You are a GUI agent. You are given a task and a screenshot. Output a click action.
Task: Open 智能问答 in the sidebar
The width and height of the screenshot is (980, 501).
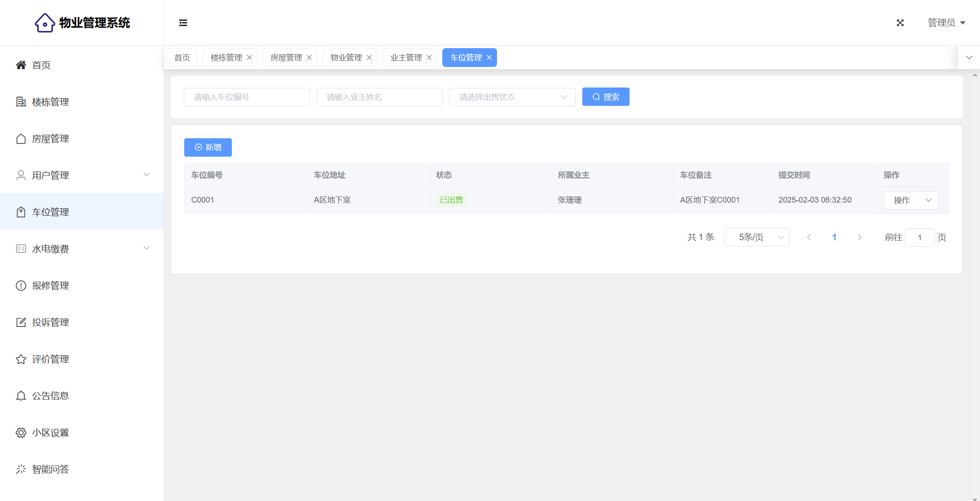coord(50,469)
